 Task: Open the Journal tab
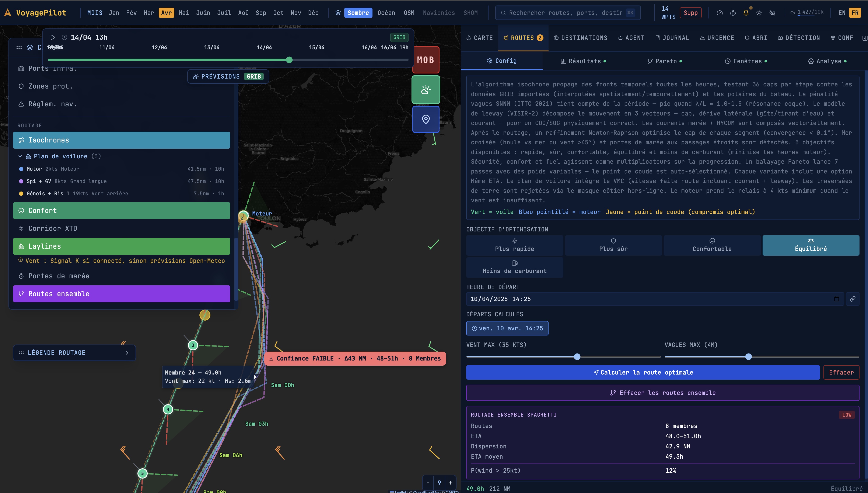pyautogui.click(x=672, y=38)
